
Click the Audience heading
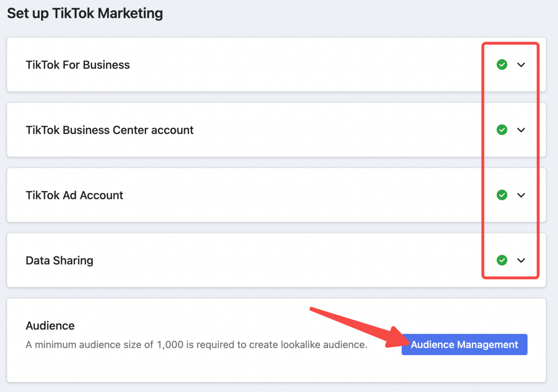click(50, 326)
